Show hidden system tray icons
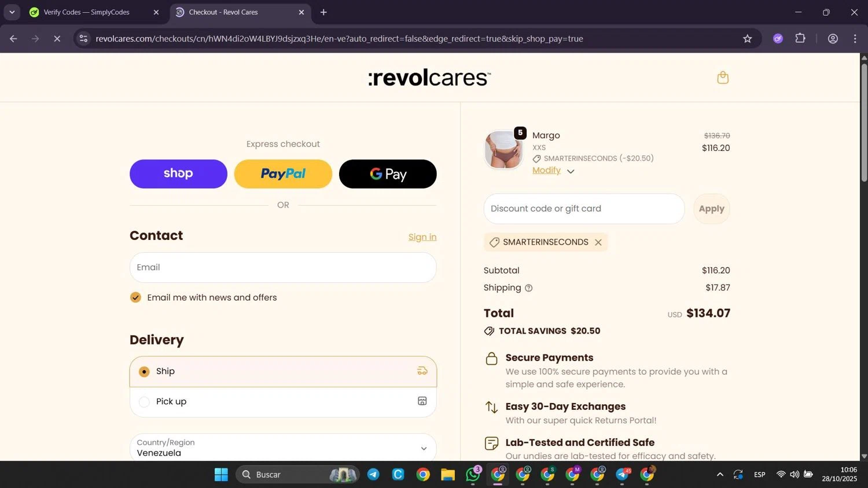This screenshot has width=868, height=488. [720, 475]
